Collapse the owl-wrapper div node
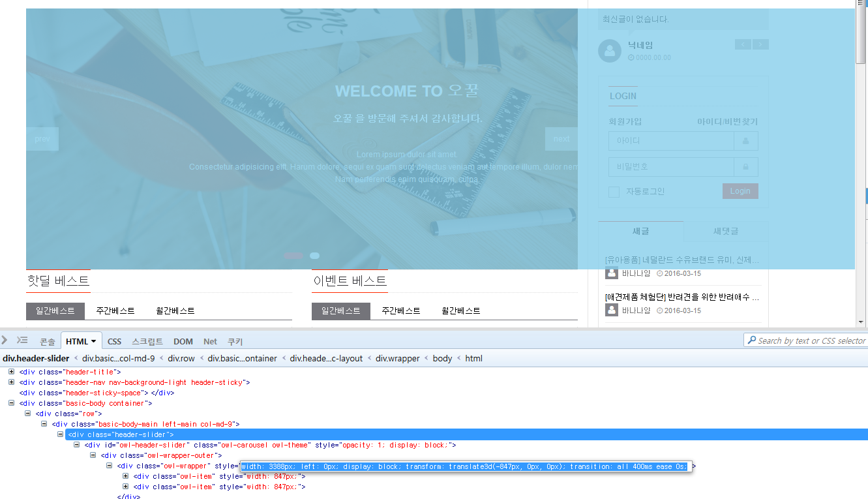Image resolution: width=868 pixels, height=499 pixels. (109, 465)
